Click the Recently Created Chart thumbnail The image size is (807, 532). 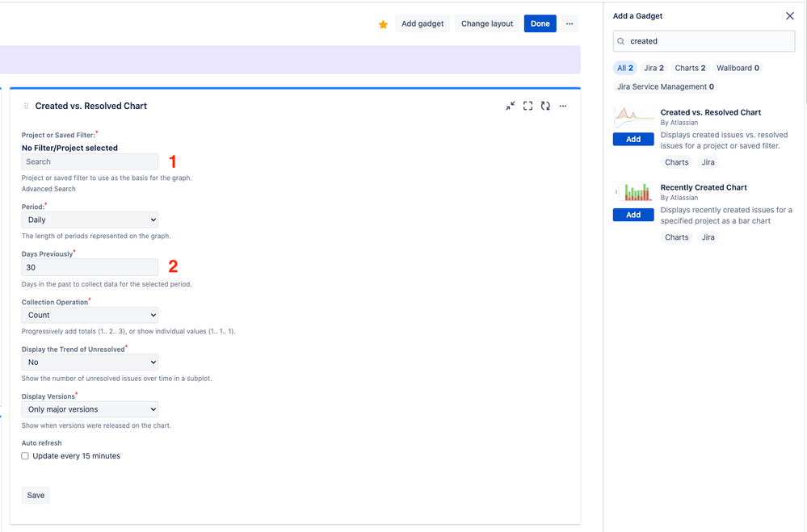(x=634, y=193)
